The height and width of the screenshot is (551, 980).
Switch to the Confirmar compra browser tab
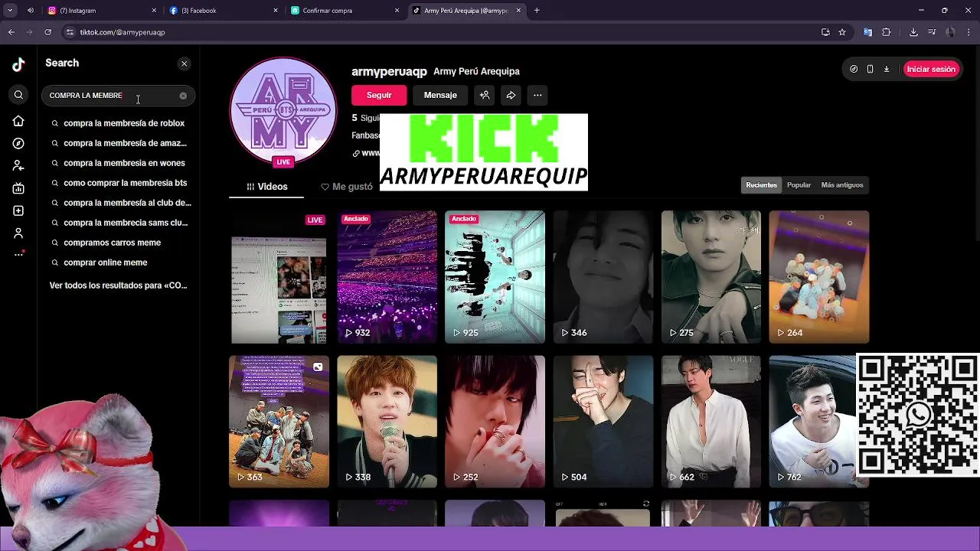[345, 11]
